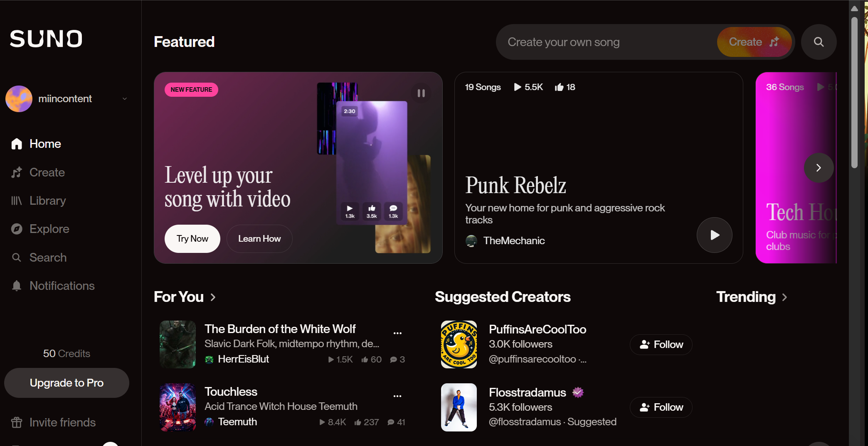
Task: Open Invite friends link
Action: [53, 422]
